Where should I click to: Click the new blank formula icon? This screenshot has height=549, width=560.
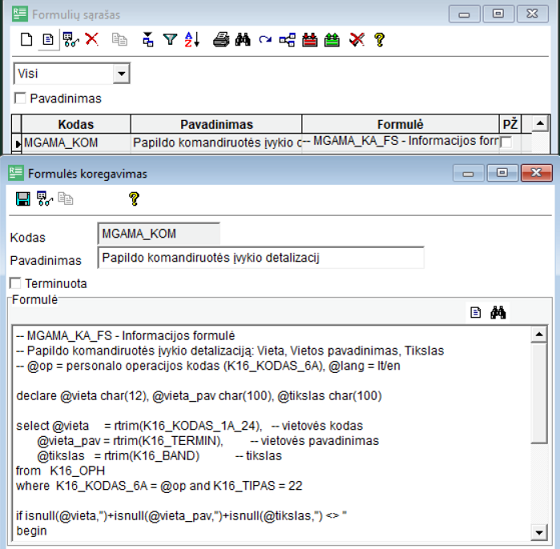(26, 40)
